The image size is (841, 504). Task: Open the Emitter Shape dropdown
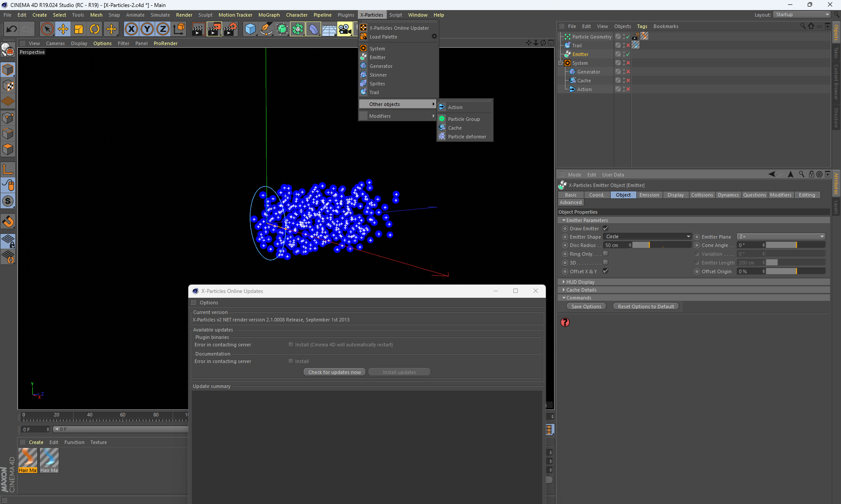pyautogui.click(x=647, y=237)
